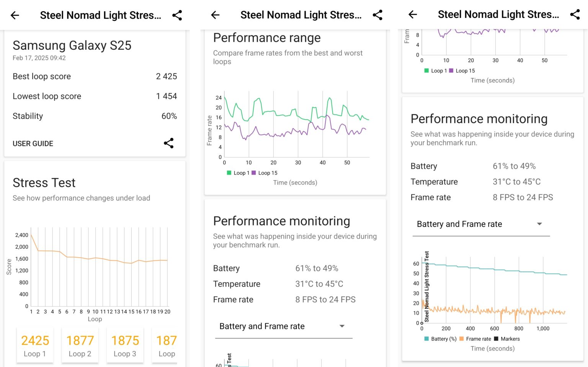This screenshot has width=588, height=367.
Task: Click orange Frame rate legend swatch
Action: [461, 339]
